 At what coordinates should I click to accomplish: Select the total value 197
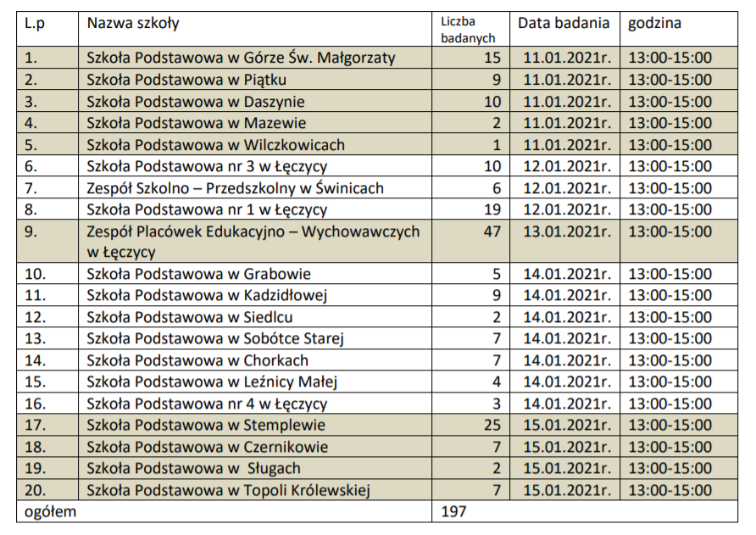point(454,512)
